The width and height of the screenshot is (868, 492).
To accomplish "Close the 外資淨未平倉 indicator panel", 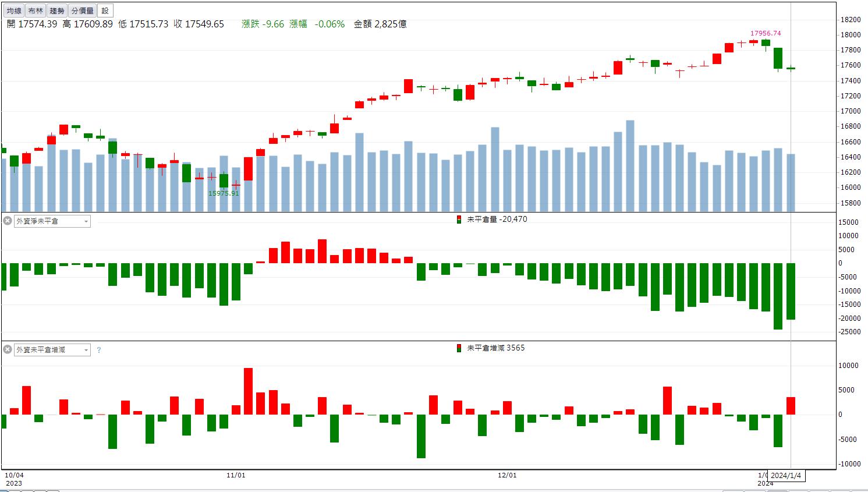I will pos(8,221).
